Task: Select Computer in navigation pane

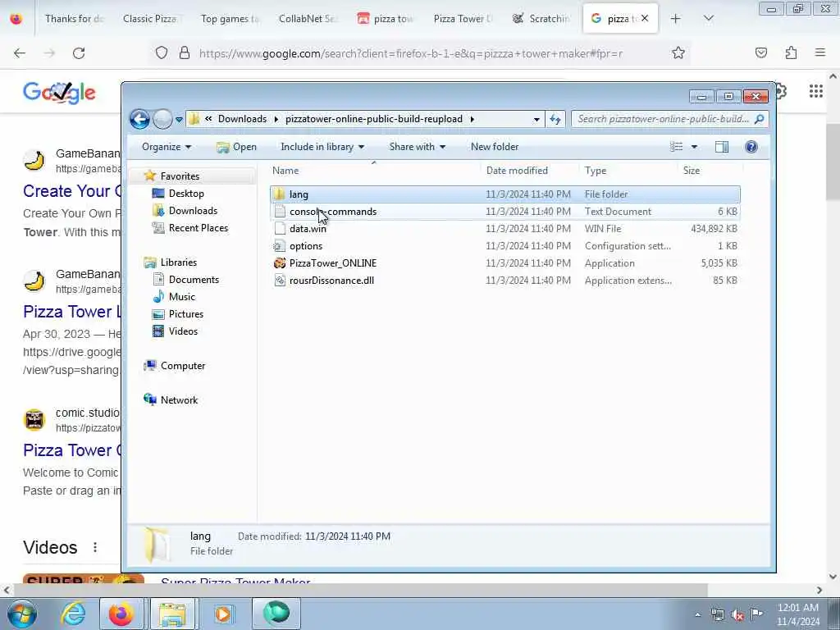Action: click(x=183, y=366)
